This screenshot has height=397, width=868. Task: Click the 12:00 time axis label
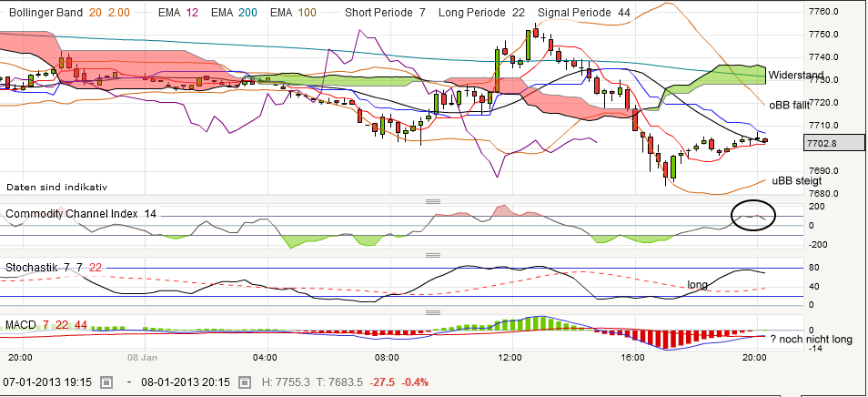(510, 357)
